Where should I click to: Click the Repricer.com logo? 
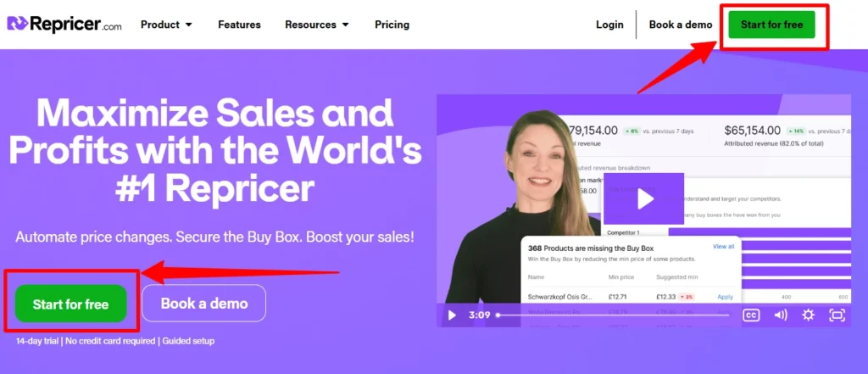(64, 25)
